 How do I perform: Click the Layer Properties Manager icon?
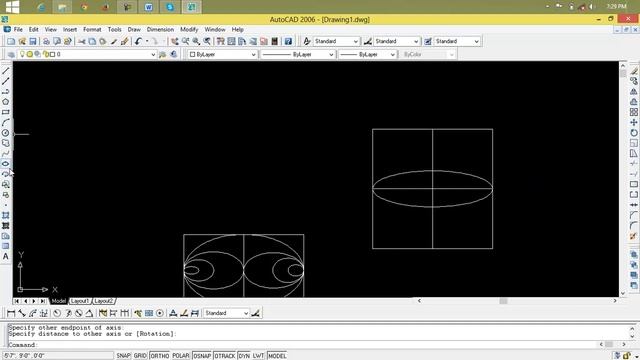pyautogui.click(x=11, y=54)
